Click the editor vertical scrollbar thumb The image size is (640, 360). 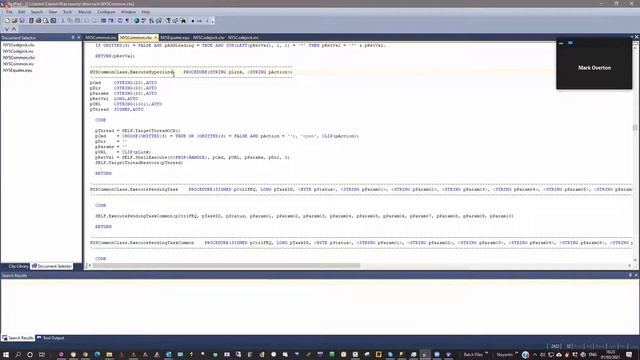tap(635, 127)
